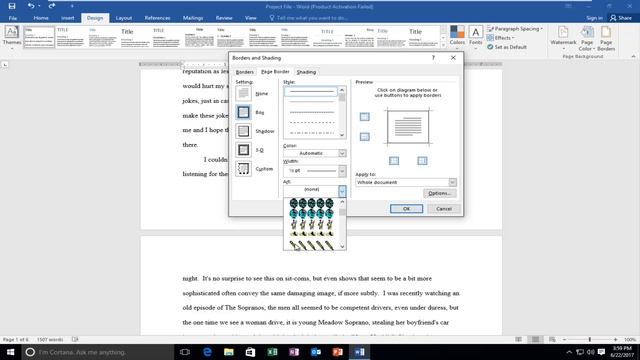Select the Custom border setting icon
Screen dimensions: 640x360
[243, 169]
